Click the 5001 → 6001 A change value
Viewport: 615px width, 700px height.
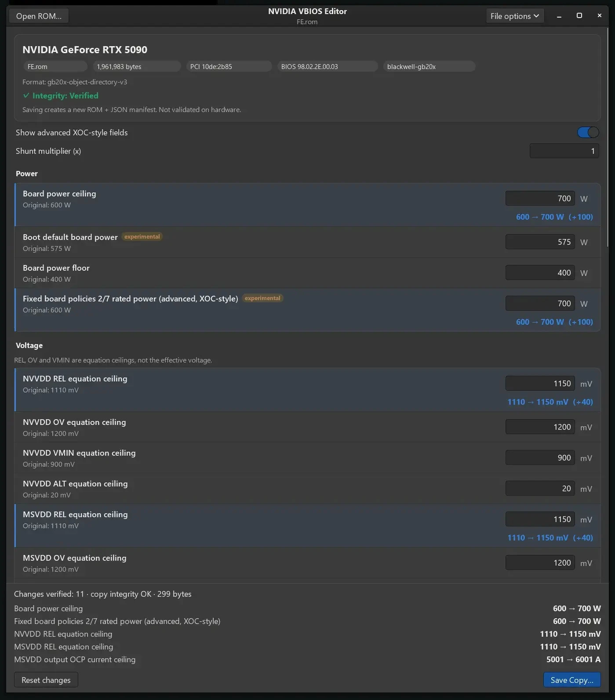pyautogui.click(x=573, y=660)
